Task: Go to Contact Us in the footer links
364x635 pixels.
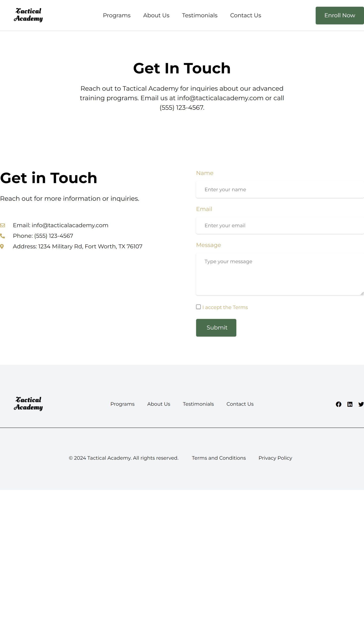Action: click(x=240, y=404)
